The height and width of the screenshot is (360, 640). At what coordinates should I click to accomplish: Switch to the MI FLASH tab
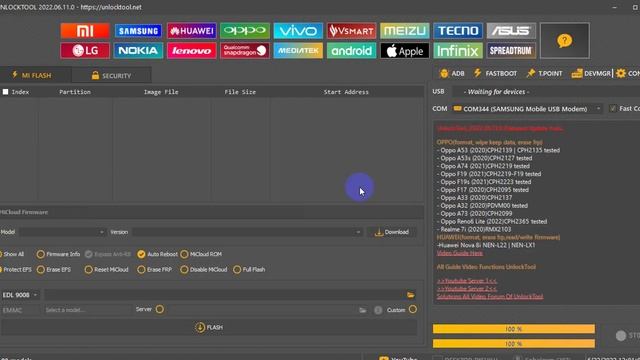(x=31, y=75)
